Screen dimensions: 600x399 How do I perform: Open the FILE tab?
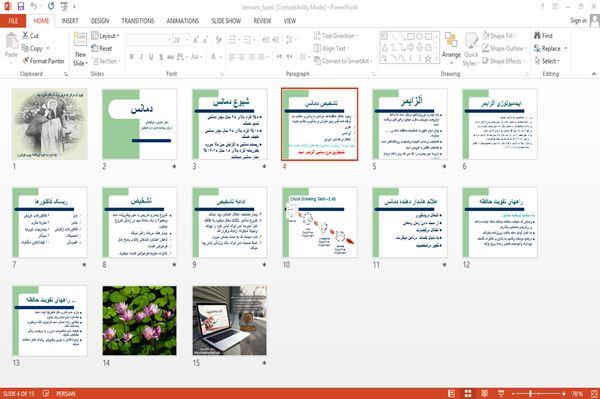tap(13, 21)
